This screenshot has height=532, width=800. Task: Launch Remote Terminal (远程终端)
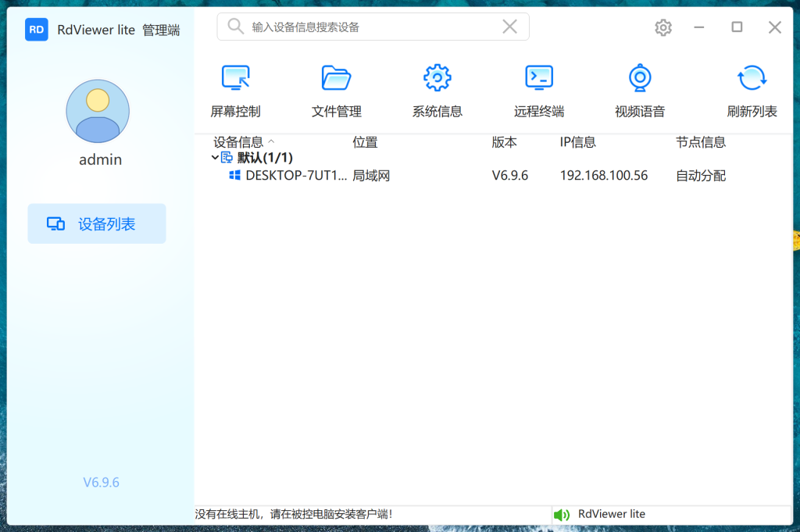point(538,78)
